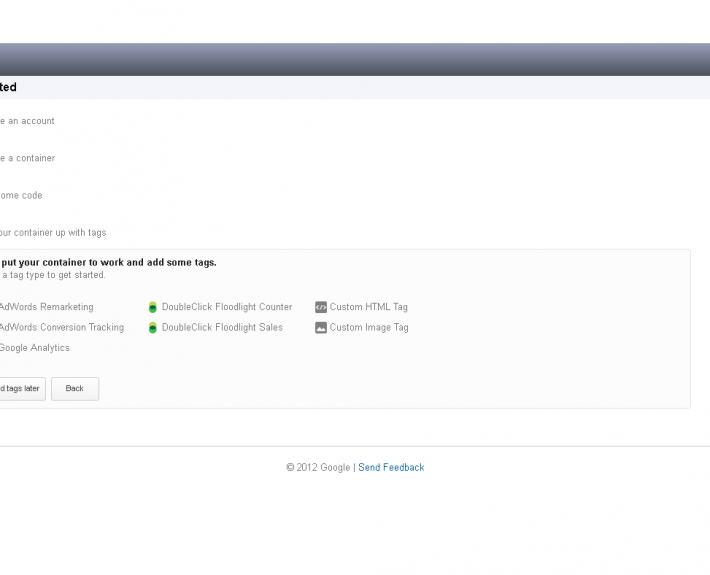Go to the create an account step

click(27, 121)
